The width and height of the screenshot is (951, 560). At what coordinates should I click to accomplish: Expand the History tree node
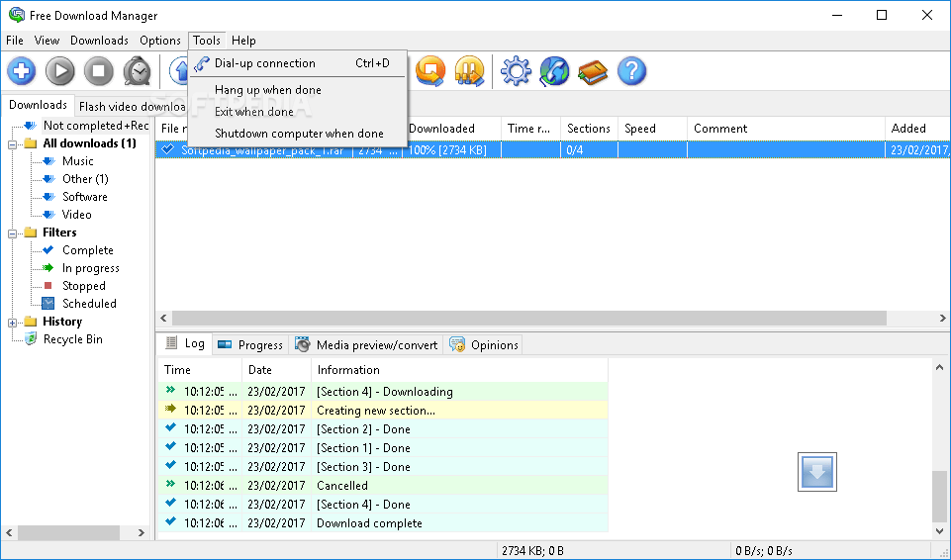12,323
